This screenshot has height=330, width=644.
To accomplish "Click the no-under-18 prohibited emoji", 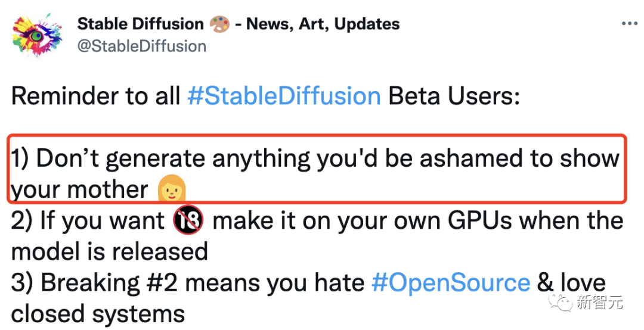I will (188, 221).
